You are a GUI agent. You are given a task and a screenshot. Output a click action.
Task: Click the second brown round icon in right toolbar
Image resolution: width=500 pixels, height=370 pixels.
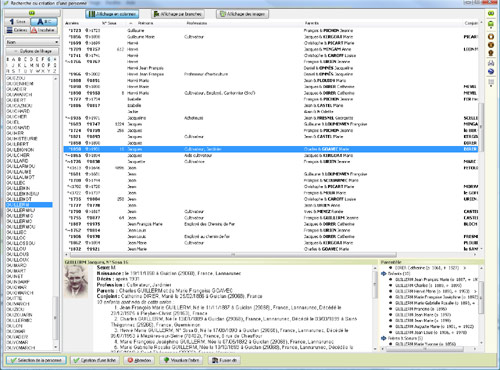pos(491,45)
